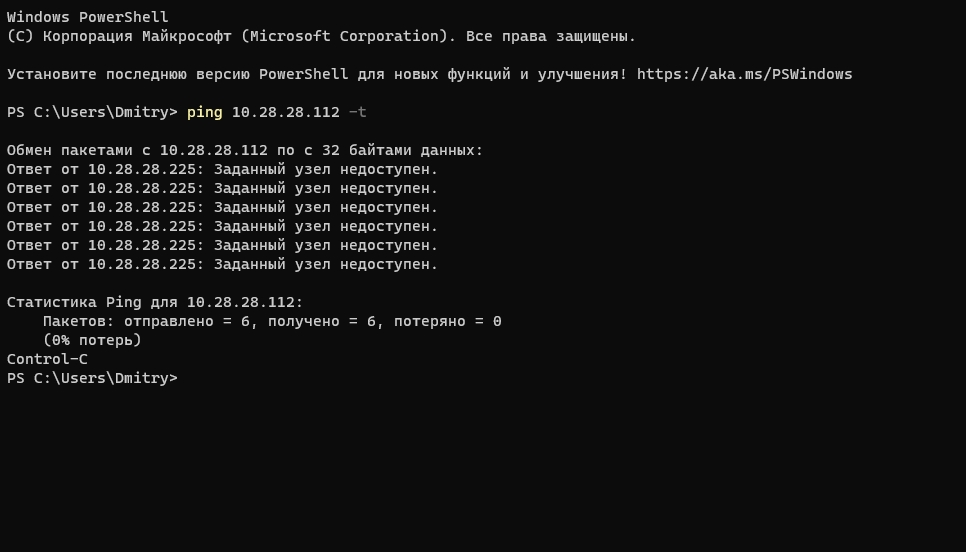Click the Control-C text
Viewport: 966px width, 552px height.
click(x=47, y=359)
